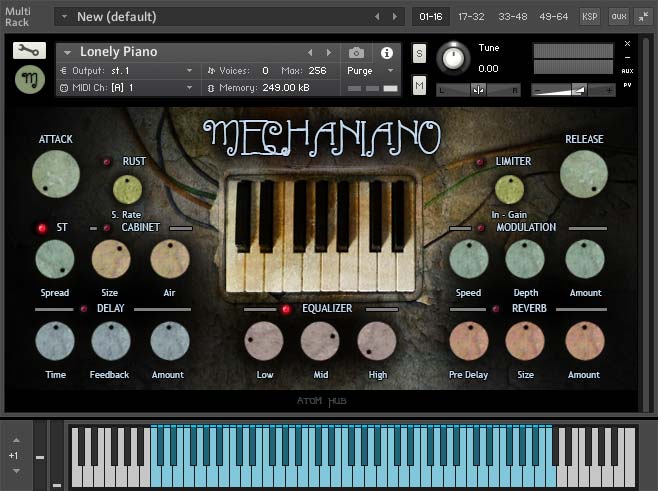The height and width of the screenshot is (491, 658).
Task: Adjust the Release knob
Action: click(584, 174)
